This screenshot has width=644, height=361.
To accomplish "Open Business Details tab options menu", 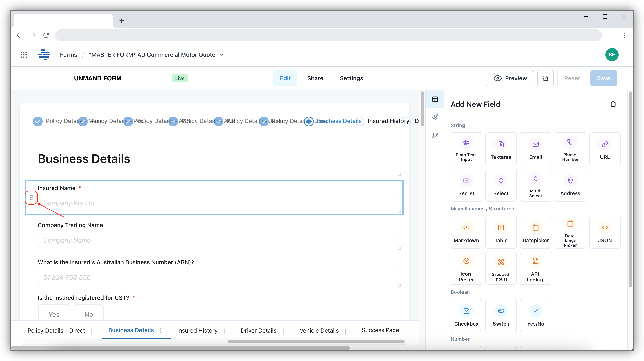I will (x=161, y=330).
